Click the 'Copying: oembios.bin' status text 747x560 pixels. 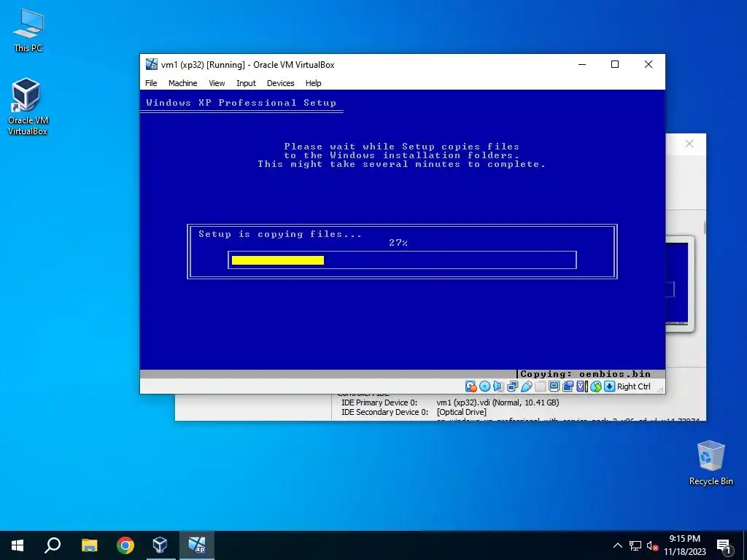coord(586,374)
